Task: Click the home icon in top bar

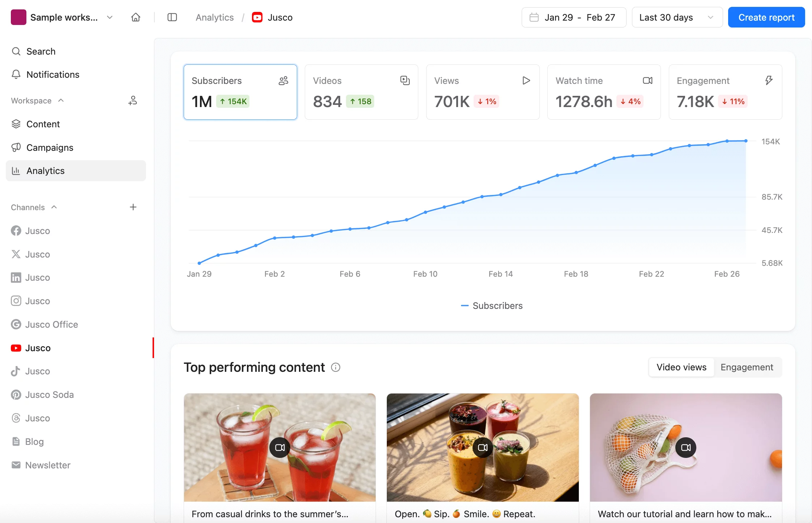Action: [136, 17]
